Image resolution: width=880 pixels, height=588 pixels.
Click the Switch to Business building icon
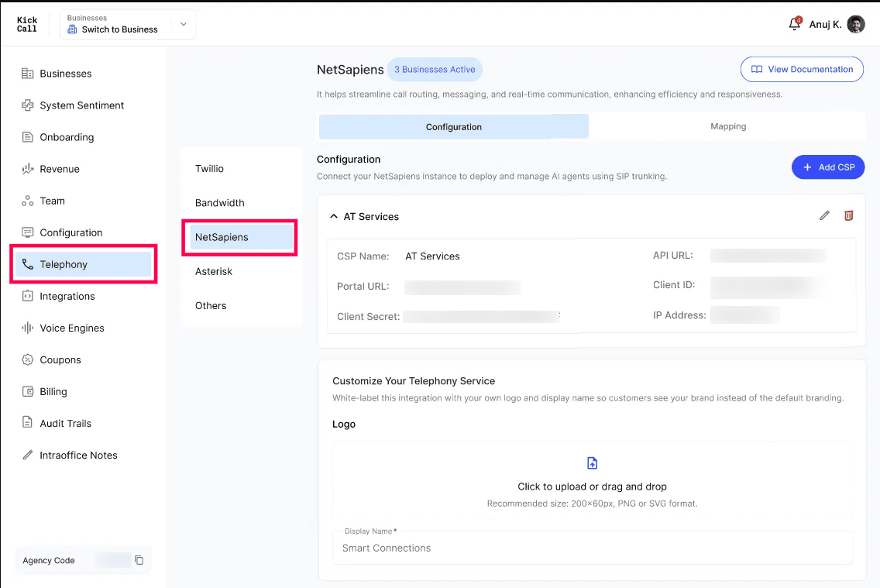(72, 29)
